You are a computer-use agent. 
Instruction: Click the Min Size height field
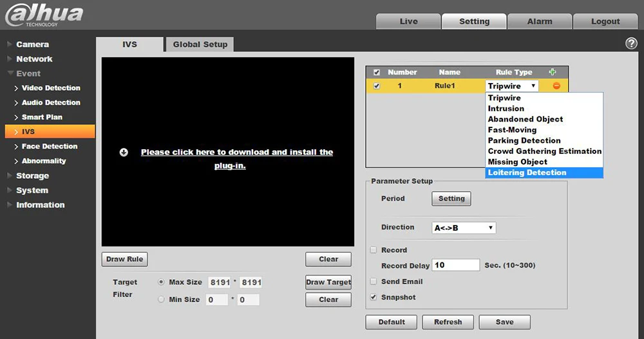click(x=249, y=300)
